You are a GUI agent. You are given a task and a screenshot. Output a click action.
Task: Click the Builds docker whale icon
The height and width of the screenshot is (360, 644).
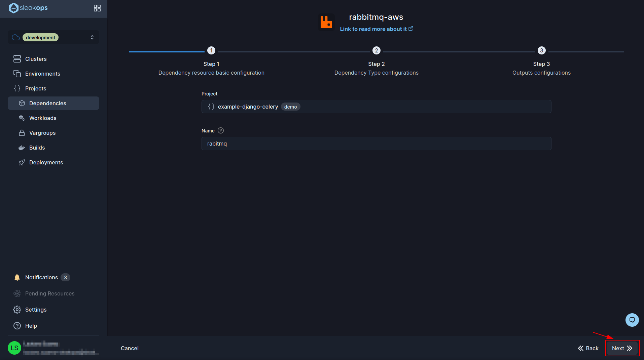click(22, 148)
